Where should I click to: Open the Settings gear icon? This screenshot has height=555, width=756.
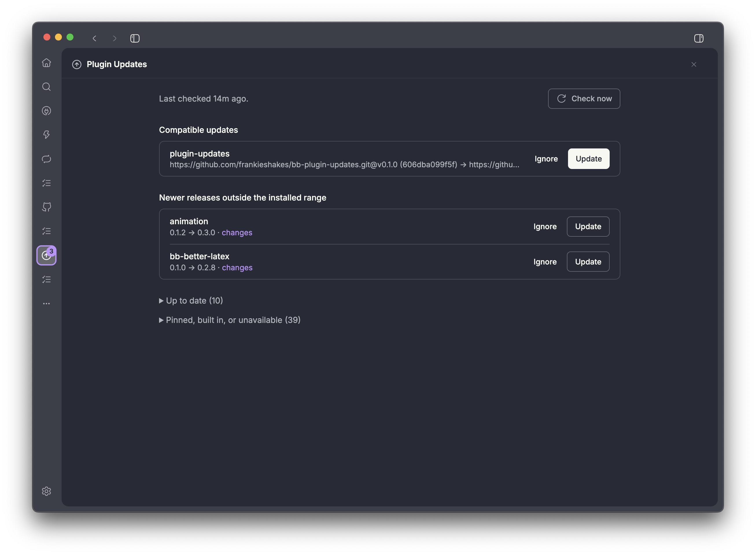[x=46, y=492]
